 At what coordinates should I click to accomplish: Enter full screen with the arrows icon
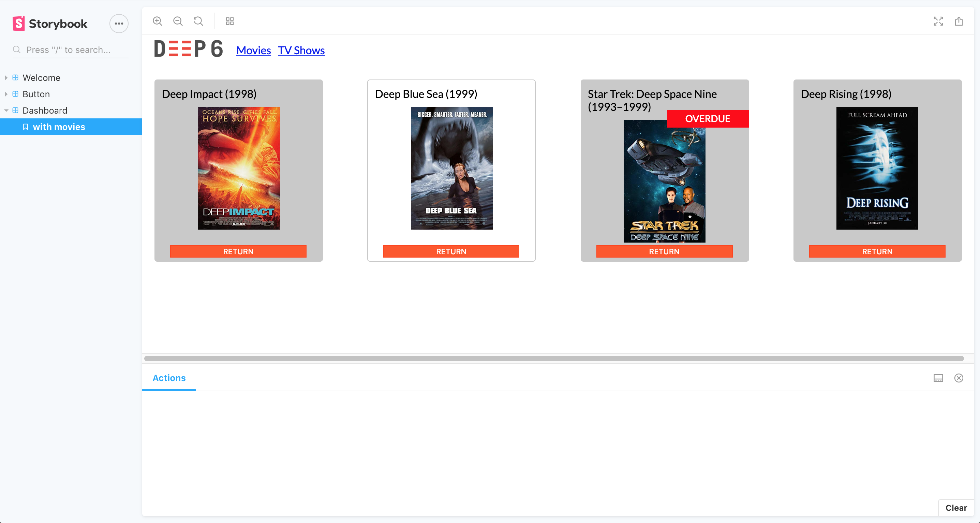(938, 21)
